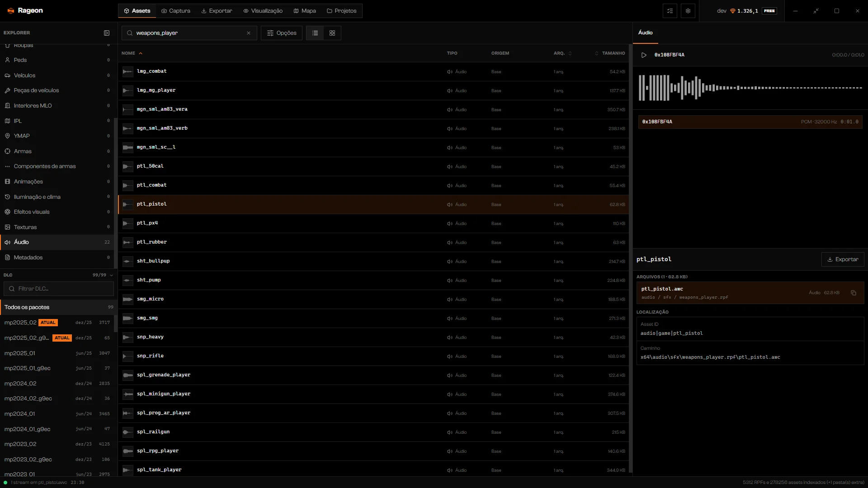This screenshot has height=488, width=868.
Task: Select the Texturas category
Action: tap(57, 227)
